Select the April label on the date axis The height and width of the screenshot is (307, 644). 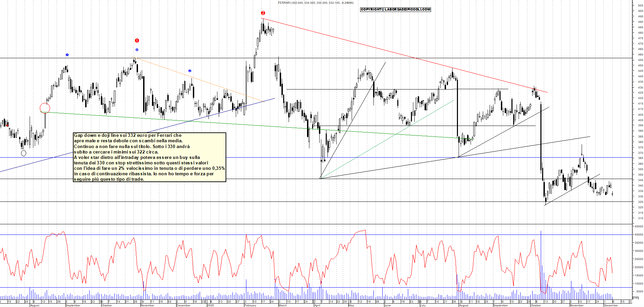click(317, 305)
